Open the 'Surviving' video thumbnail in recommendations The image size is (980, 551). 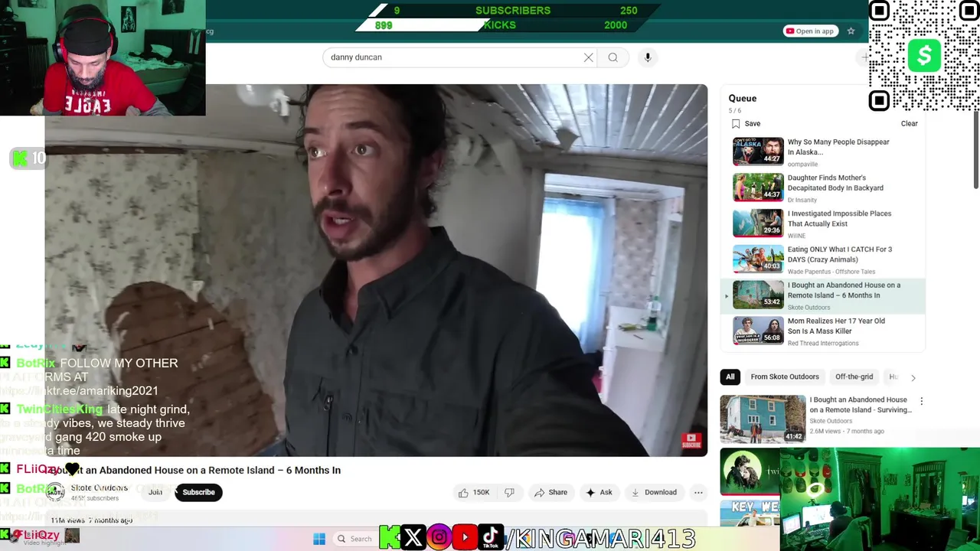pos(763,419)
